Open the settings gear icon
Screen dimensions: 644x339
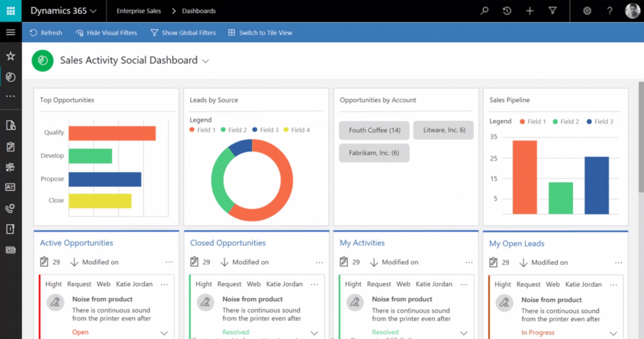(x=587, y=11)
